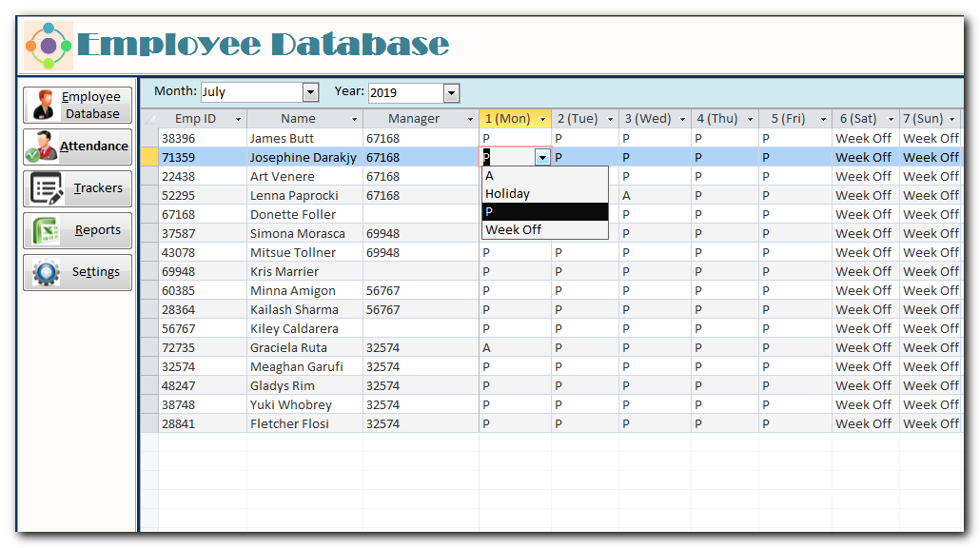Click the Kailash Sharma name cell
This screenshot has width=980, height=548.
(305, 310)
